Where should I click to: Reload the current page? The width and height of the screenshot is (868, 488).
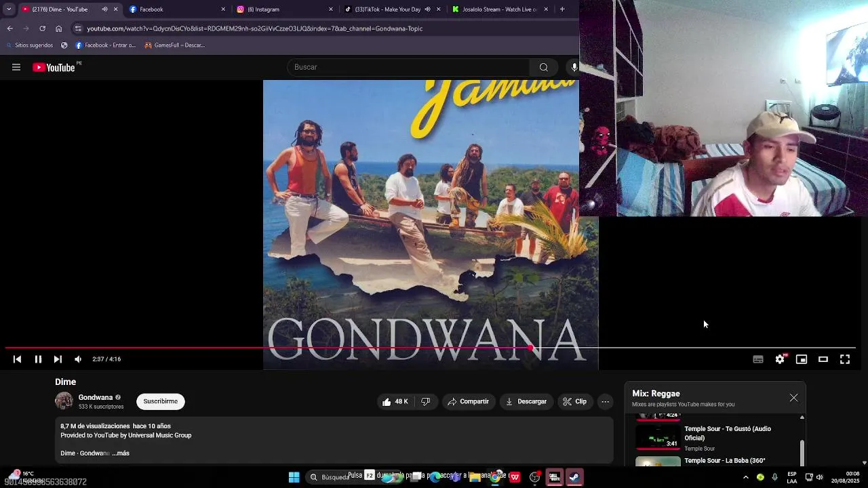point(42,28)
